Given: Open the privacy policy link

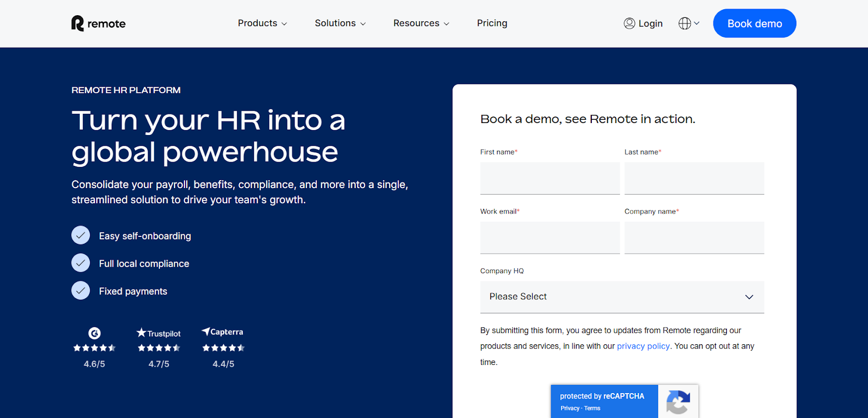Looking at the screenshot, I should (643, 346).
